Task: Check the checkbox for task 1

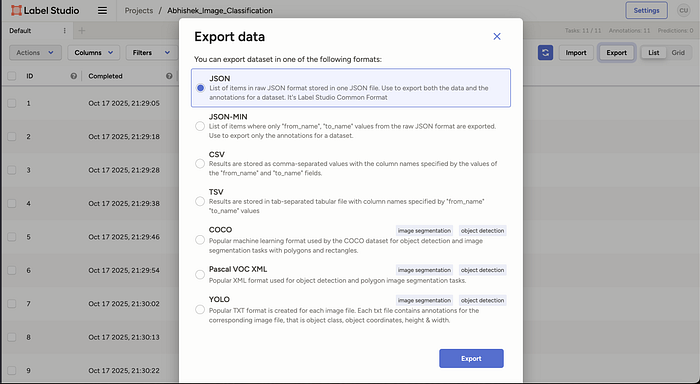Action: (12, 103)
